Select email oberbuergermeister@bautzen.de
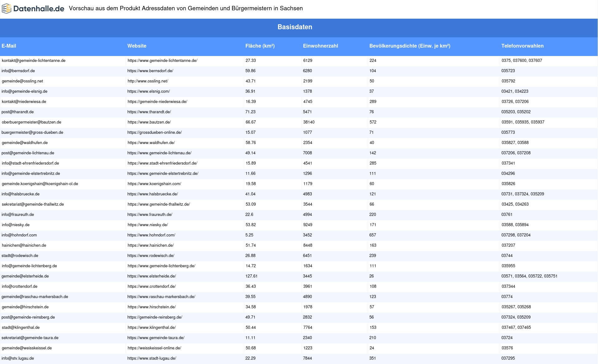Image resolution: width=598 pixels, height=364 pixels. coord(31,122)
